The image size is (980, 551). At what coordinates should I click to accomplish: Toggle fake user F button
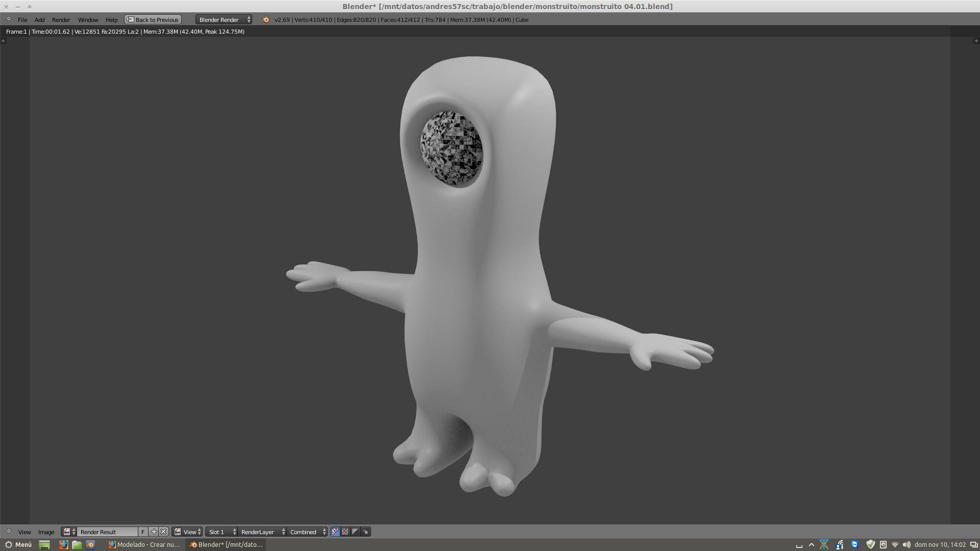[x=143, y=532]
